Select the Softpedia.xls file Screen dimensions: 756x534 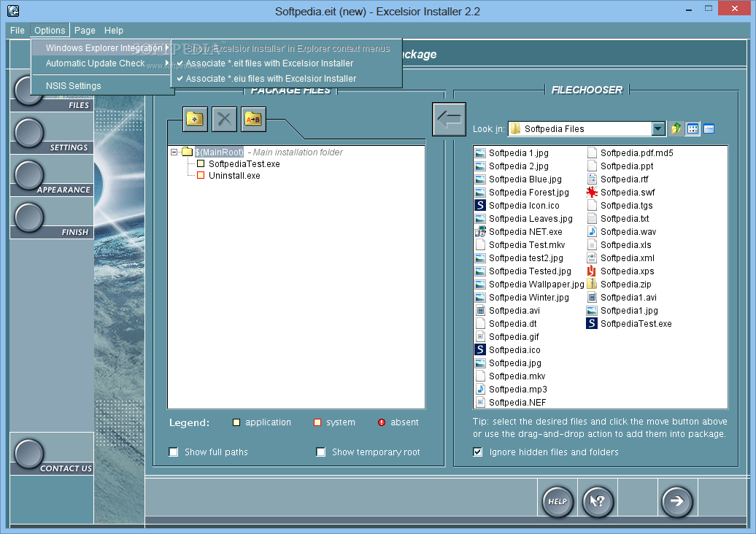620,245
